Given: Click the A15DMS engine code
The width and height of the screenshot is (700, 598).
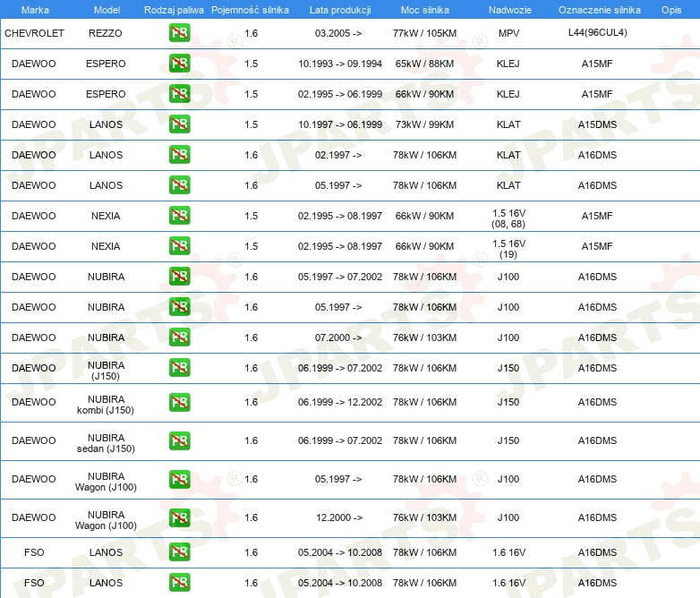Looking at the screenshot, I should 597,124.
